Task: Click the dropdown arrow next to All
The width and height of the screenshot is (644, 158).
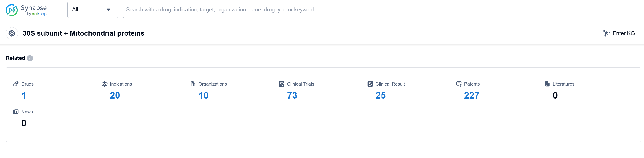Action: (108, 10)
